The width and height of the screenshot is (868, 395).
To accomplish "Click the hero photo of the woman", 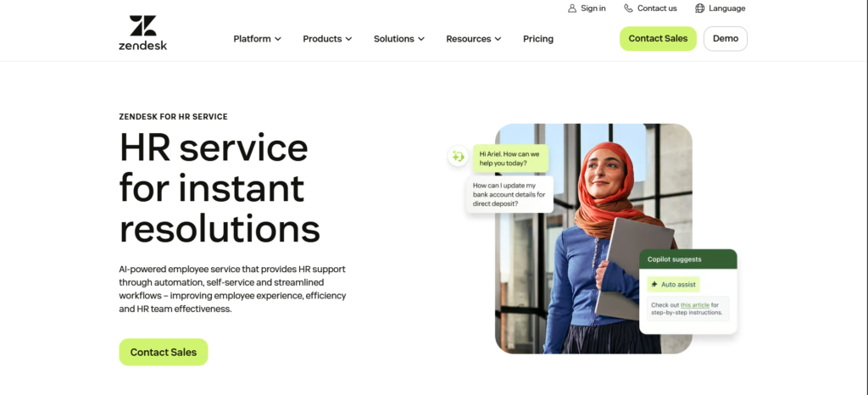I will [x=593, y=238].
